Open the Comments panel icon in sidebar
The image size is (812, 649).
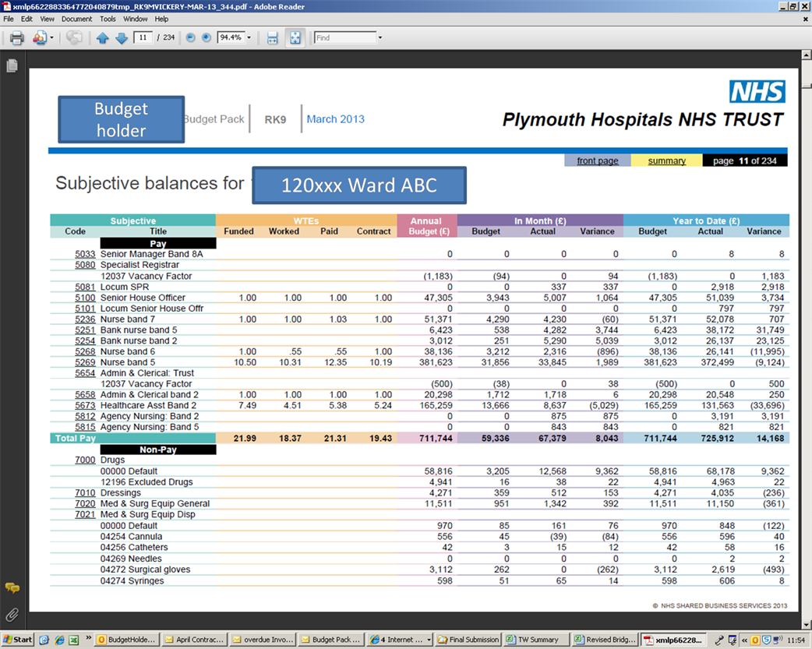pos(12,588)
